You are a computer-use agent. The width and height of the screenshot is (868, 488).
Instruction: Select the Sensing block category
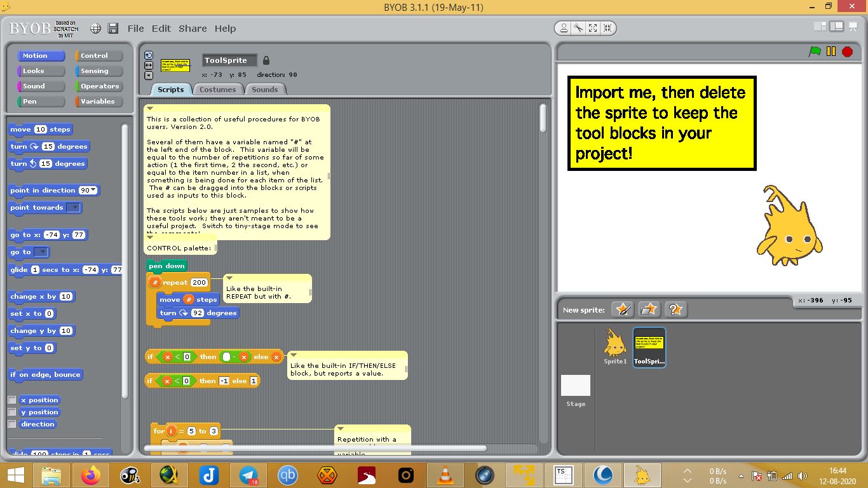point(98,71)
